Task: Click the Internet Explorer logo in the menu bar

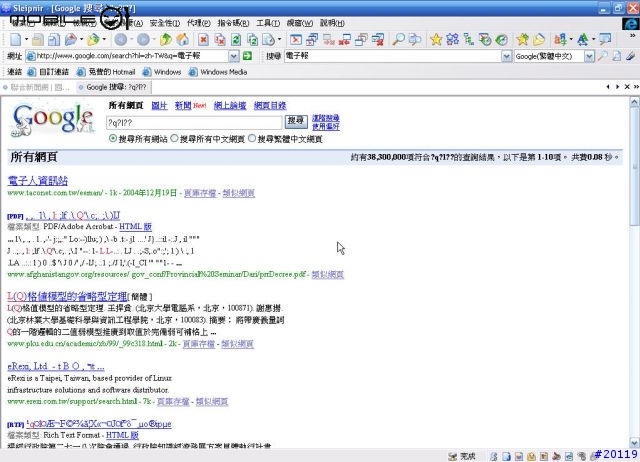Action: coord(631,23)
